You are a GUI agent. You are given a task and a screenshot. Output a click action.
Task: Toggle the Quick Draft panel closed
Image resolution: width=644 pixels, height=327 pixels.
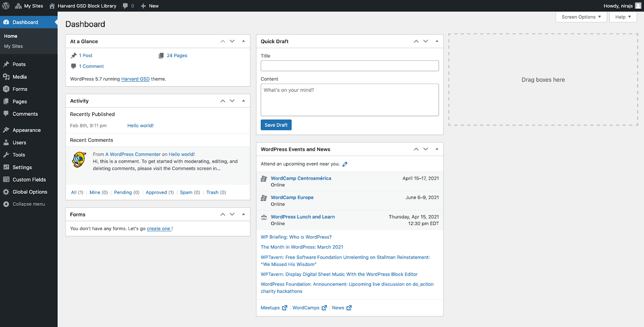[437, 41]
